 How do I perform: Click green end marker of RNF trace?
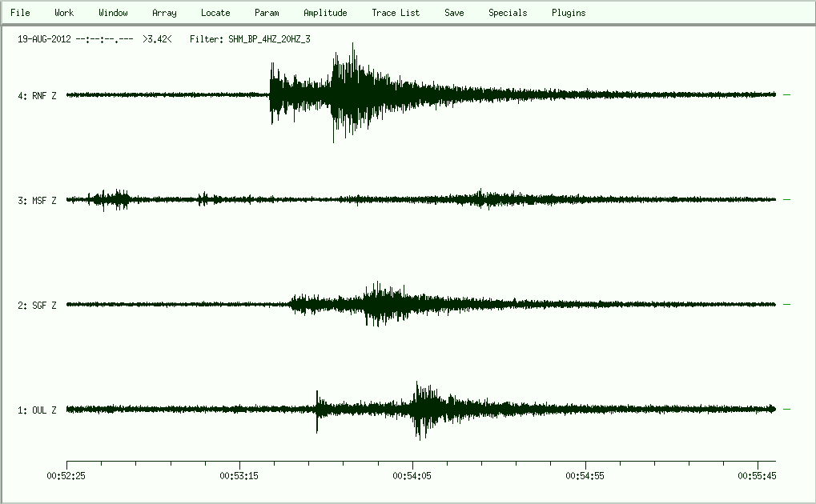coord(786,94)
